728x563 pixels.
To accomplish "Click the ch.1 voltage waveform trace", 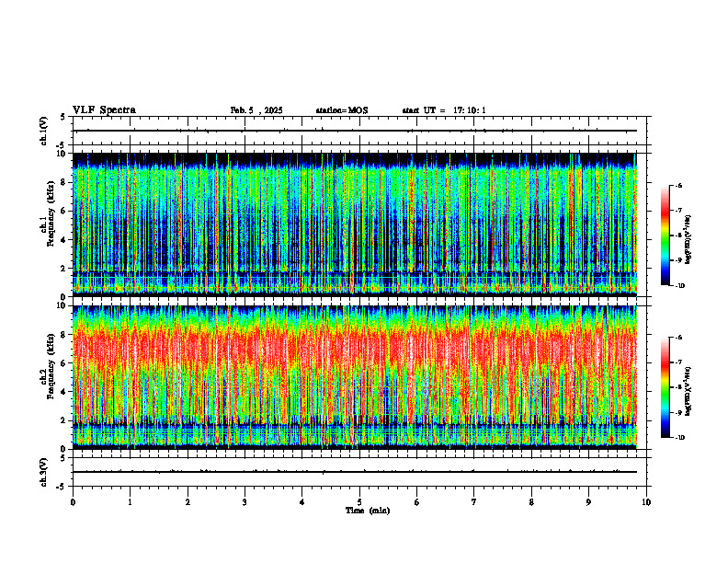I will 354,131.
